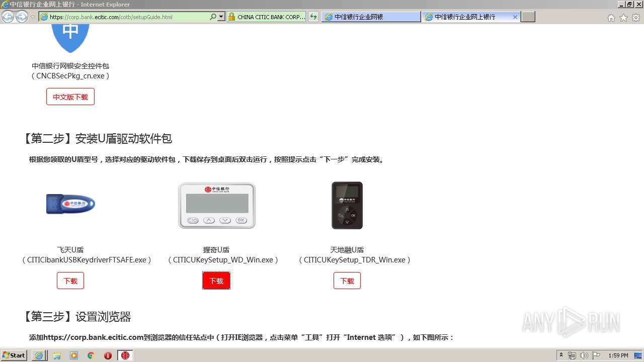Go back with the browser Back arrow
Screen dimensions: 644x362
[x=8, y=17]
